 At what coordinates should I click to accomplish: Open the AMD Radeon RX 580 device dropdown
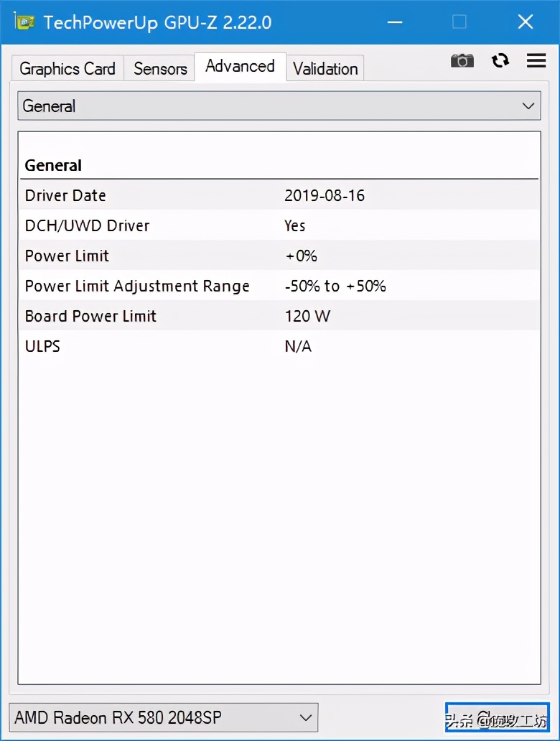click(x=164, y=717)
